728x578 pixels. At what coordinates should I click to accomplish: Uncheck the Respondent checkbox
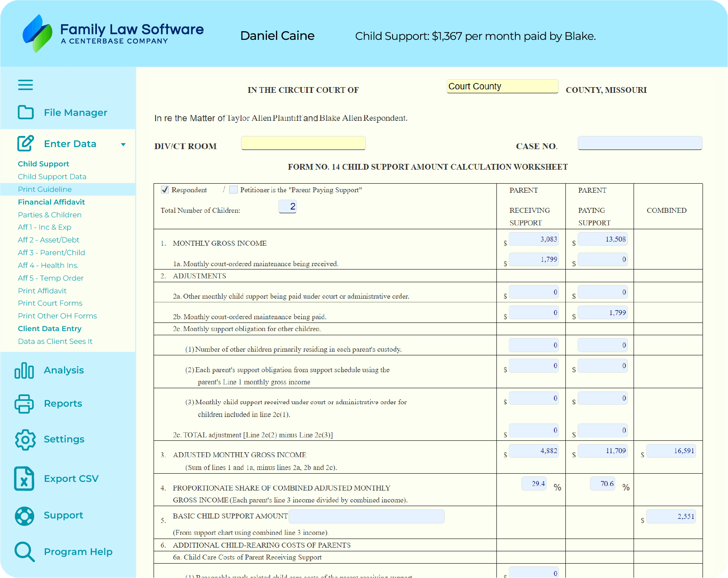(165, 190)
